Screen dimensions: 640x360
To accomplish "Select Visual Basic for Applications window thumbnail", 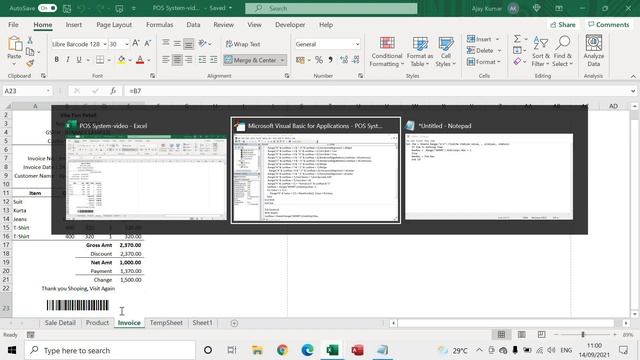I will (x=316, y=171).
